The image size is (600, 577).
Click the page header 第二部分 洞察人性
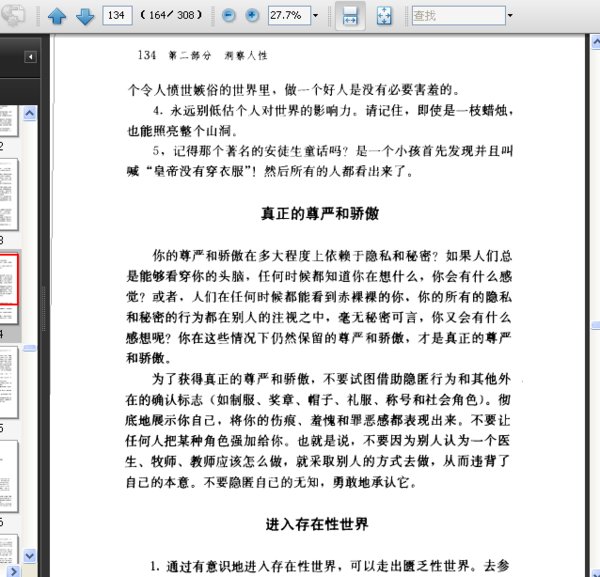218,56
